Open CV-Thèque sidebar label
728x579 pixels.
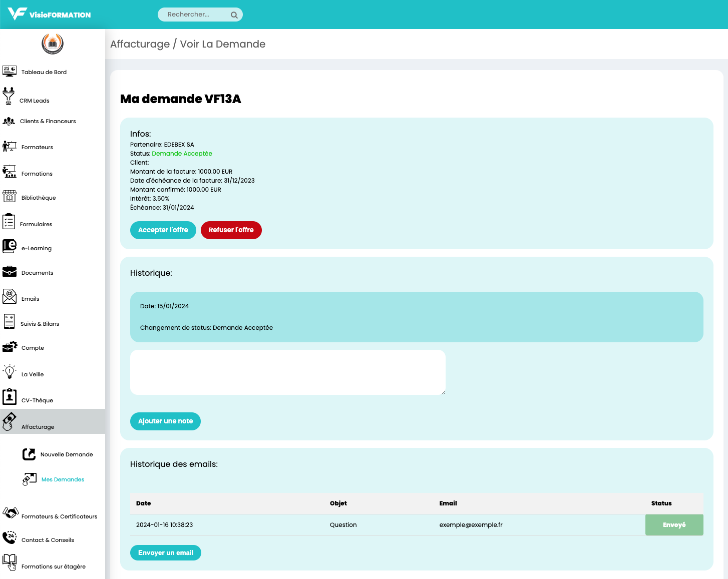pos(38,400)
